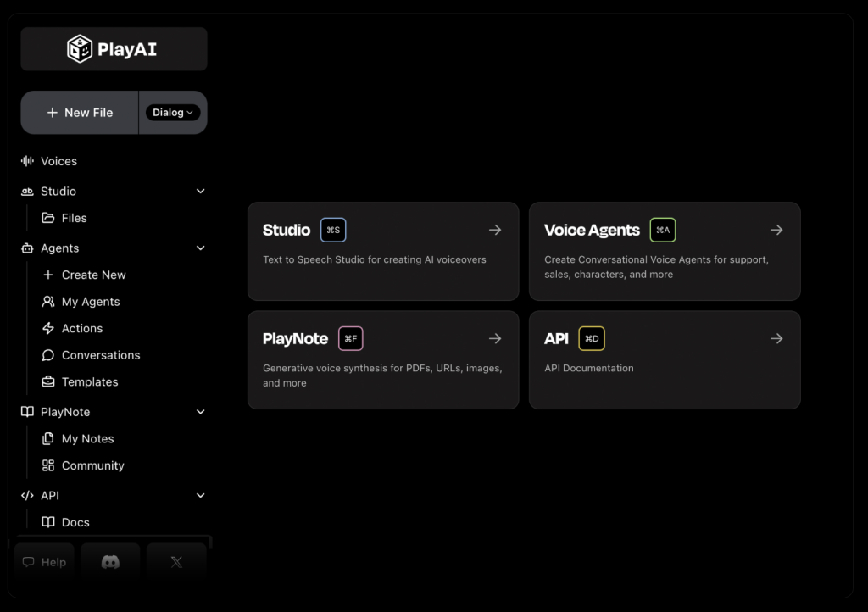This screenshot has height=612, width=868.
Task: Open the Voice Agents card arrow
Action: tap(776, 229)
